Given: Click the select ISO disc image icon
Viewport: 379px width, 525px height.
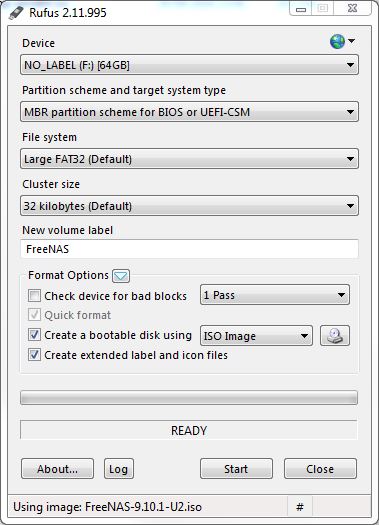Looking at the screenshot, I should (x=335, y=335).
